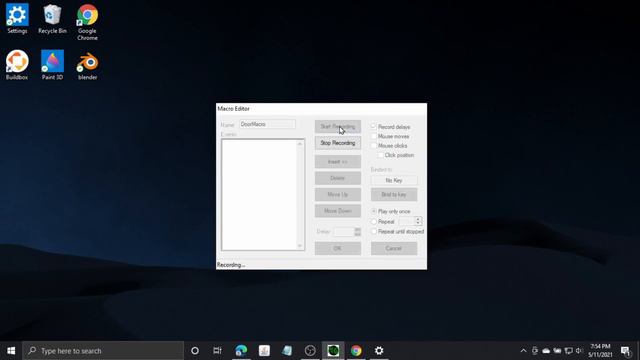Image resolution: width=640 pixels, height=360 pixels.
Task: Toggle Click position checkbox
Action: (x=380, y=155)
